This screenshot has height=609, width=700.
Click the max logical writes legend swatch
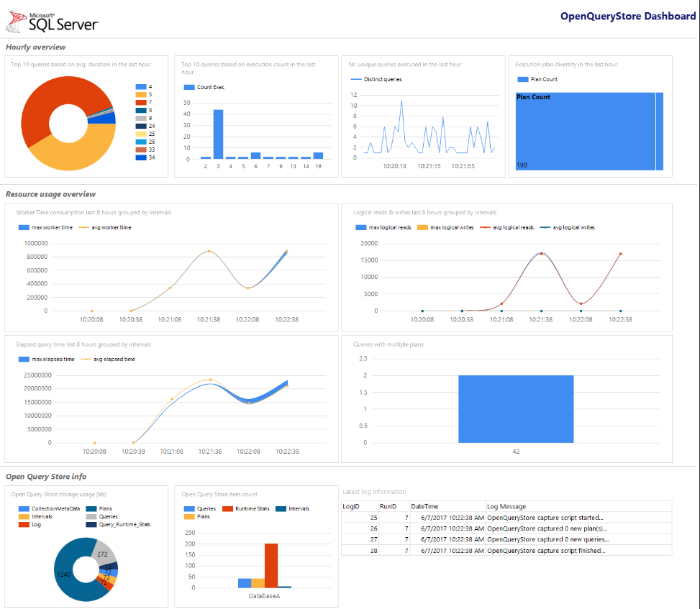click(x=422, y=227)
